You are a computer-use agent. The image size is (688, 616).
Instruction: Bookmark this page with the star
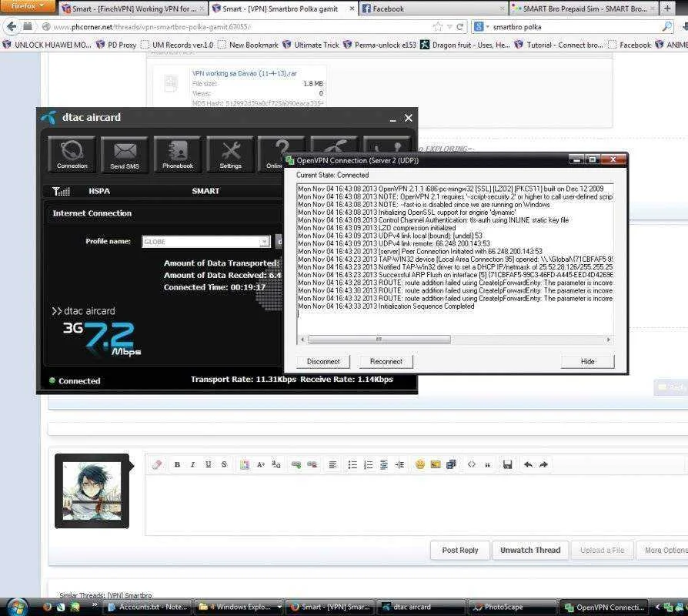(x=437, y=27)
